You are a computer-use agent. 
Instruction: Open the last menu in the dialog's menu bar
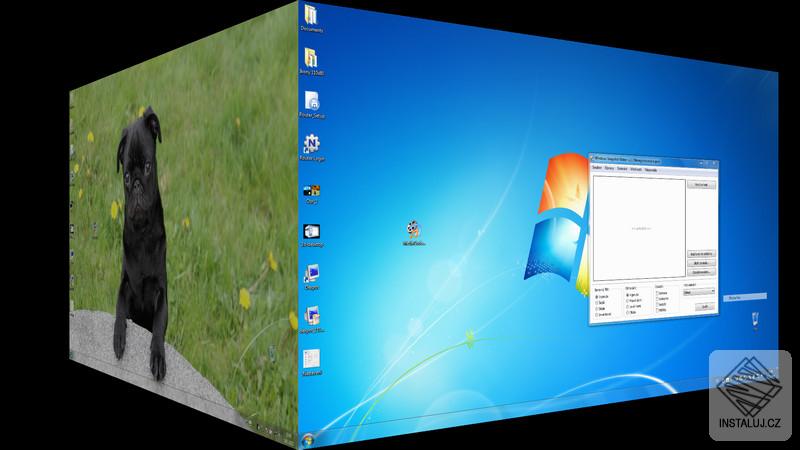pyautogui.click(x=651, y=170)
